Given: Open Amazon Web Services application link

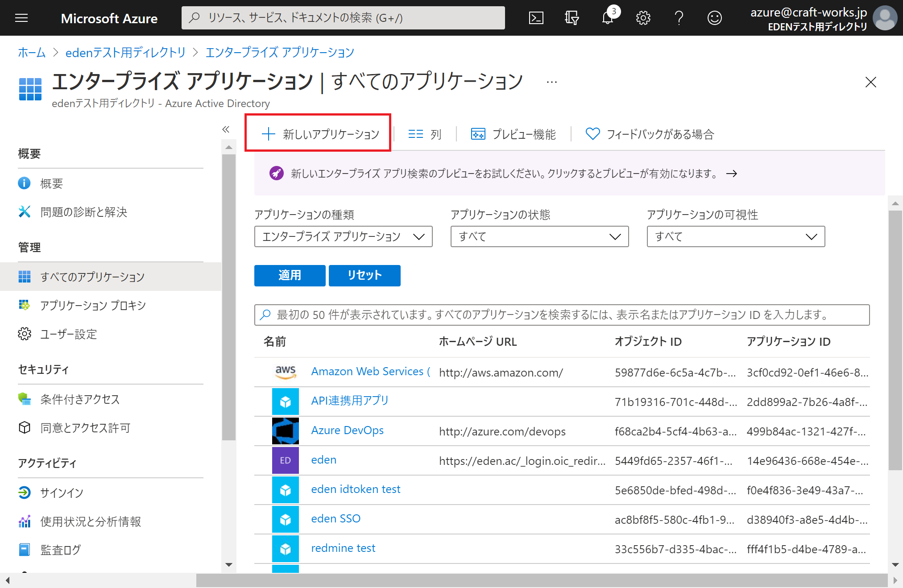Looking at the screenshot, I should [370, 372].
